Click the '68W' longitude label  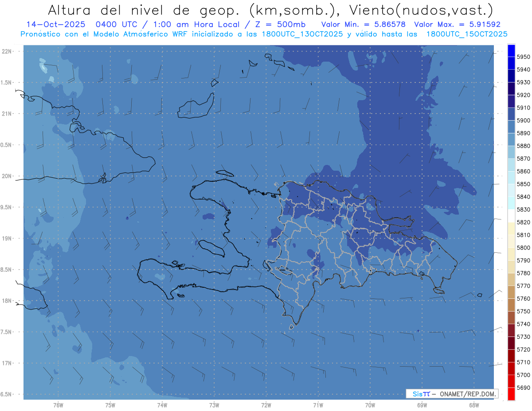(473, 405)
